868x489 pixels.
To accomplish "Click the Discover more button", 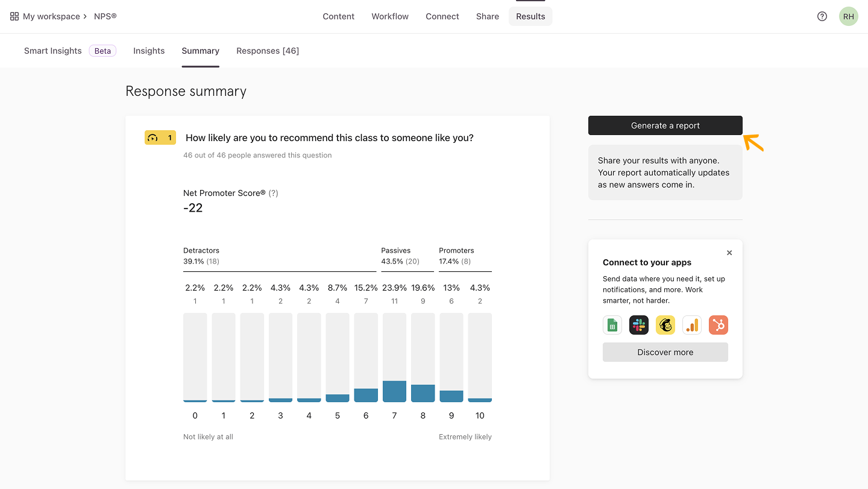I will tap(665, 352).
